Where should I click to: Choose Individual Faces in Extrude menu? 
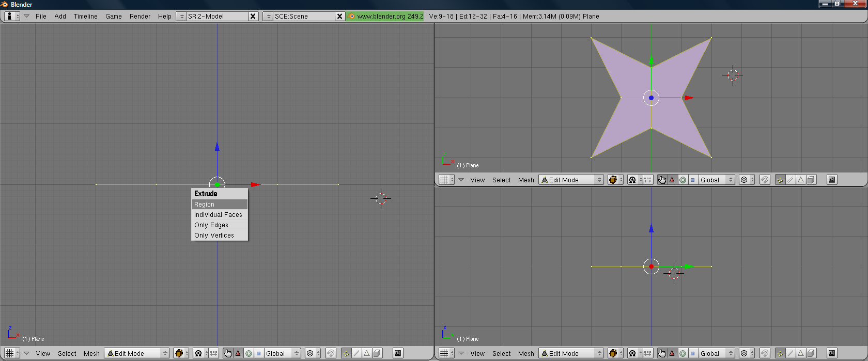220,215
